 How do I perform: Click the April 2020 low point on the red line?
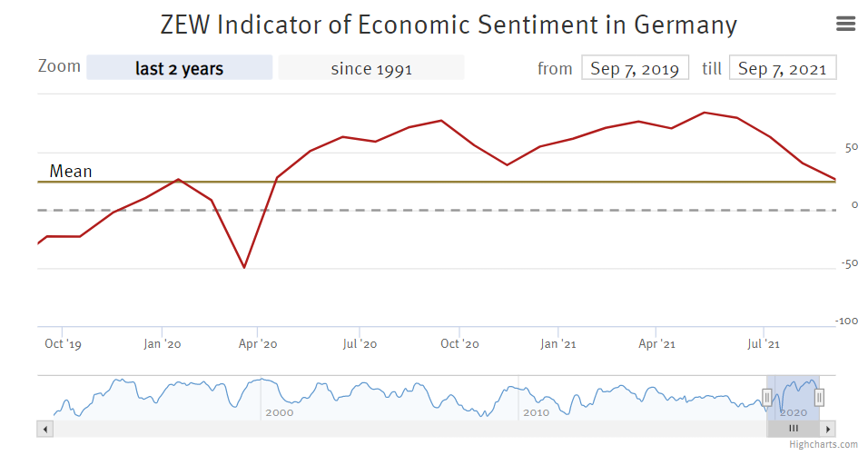pyautogui.click(x=243, y=267)
